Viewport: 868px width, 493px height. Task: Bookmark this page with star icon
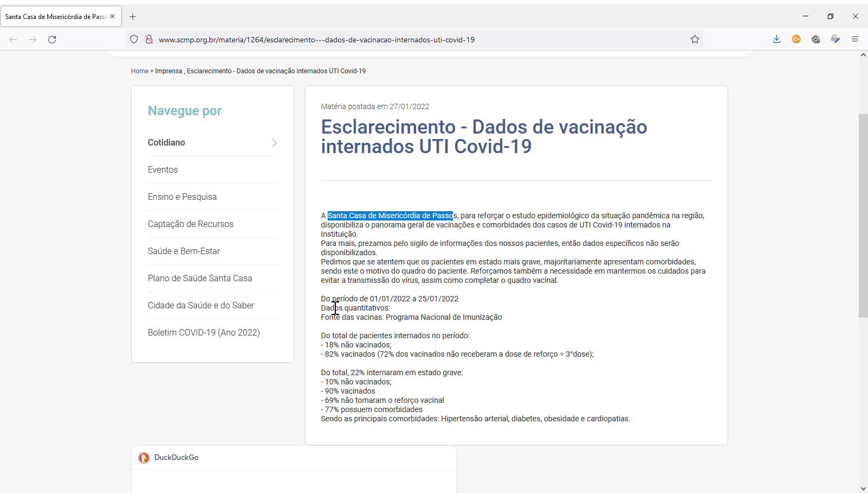pos(695,39)
